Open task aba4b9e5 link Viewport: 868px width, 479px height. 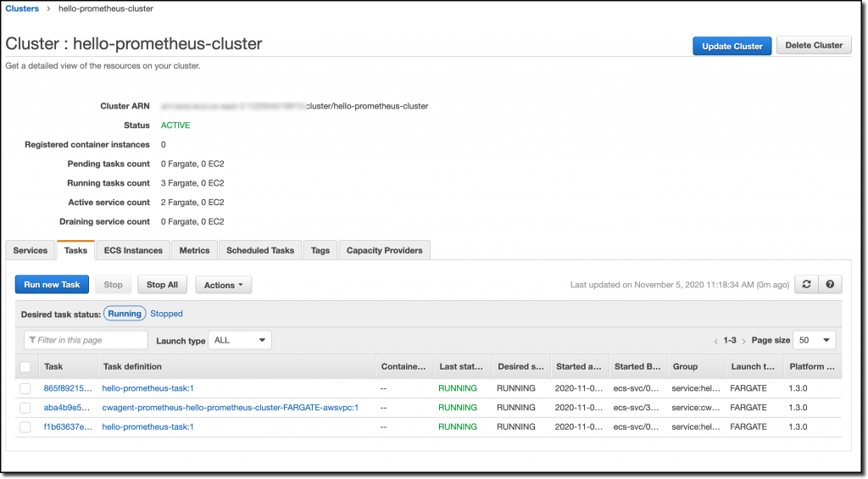coord(66,408)
